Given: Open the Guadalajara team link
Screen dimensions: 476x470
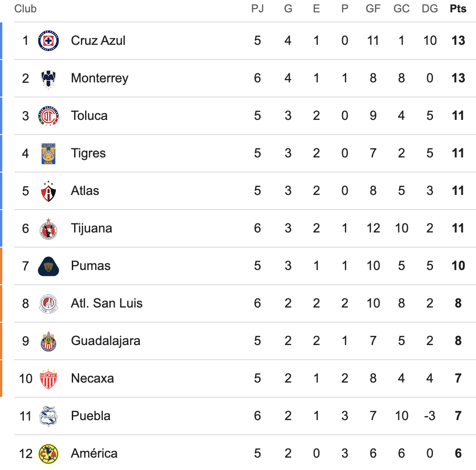Looking at the screenshot, I should [105, 341].
